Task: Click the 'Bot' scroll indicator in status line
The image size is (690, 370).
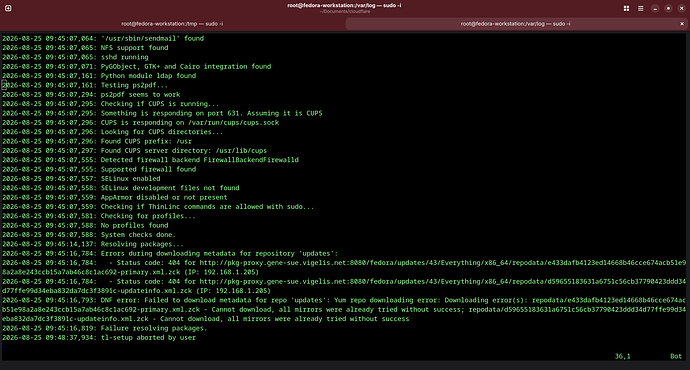Action: click(675, 356)
